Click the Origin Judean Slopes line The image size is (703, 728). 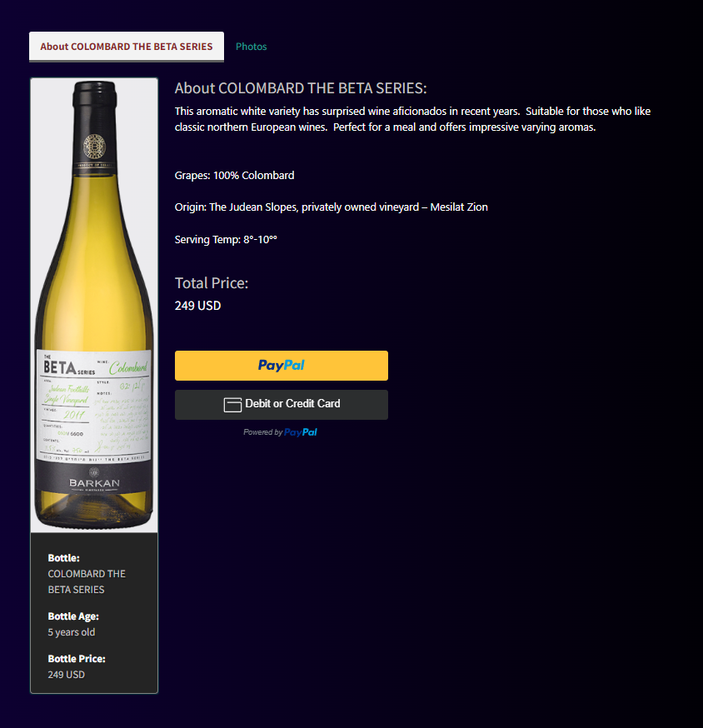[331, 207]
